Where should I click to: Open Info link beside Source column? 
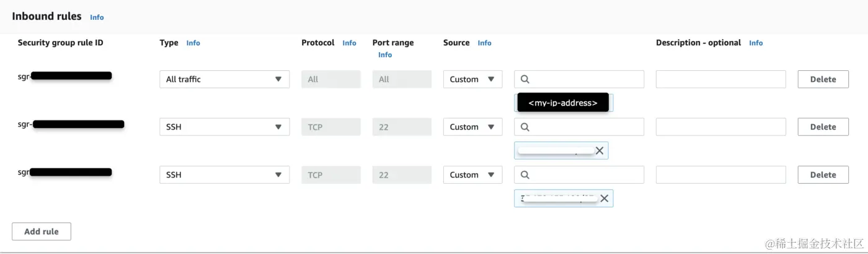click(484, 43)
